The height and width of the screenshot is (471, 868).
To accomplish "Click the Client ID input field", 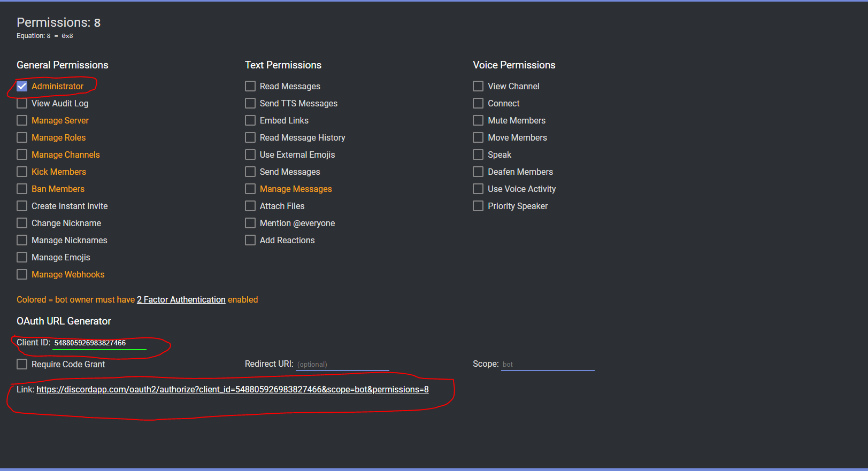I will click(x=99, y=343).
